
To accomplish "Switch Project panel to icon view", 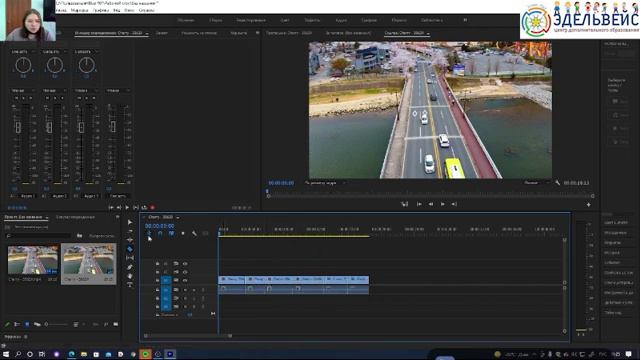I will (x=27, y=324).
